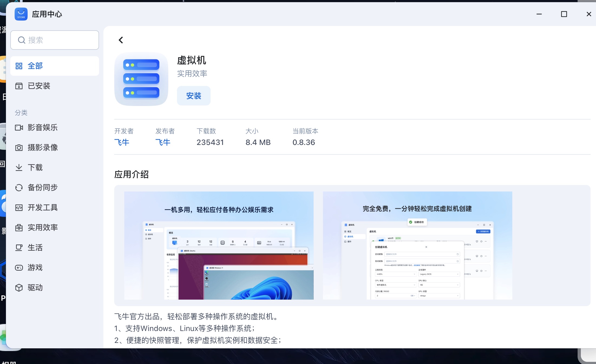
Task: Select the 全部 category
Action: click(x=55, y=66)
